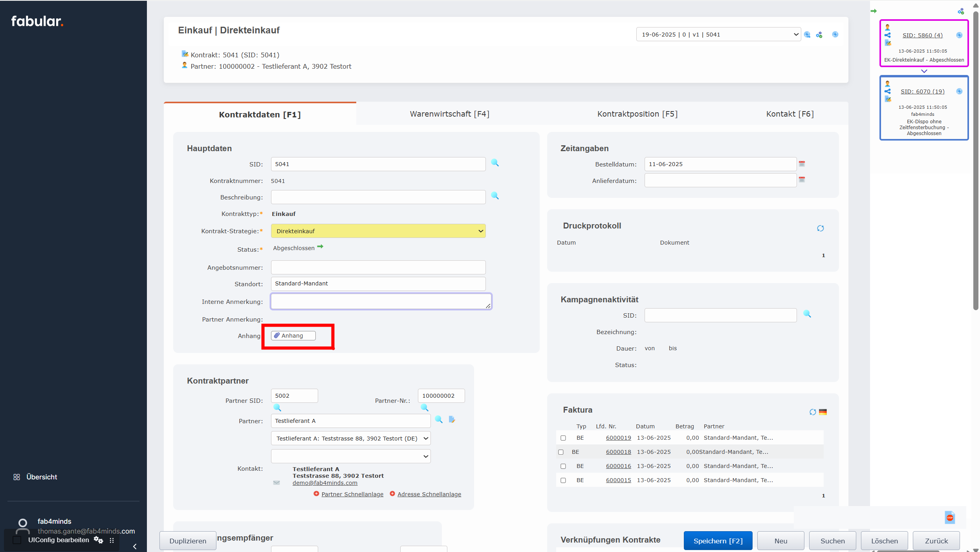
Task: Click the magnifier icon next to SID field
Action: pyautogui.click(x=495, y=163)
